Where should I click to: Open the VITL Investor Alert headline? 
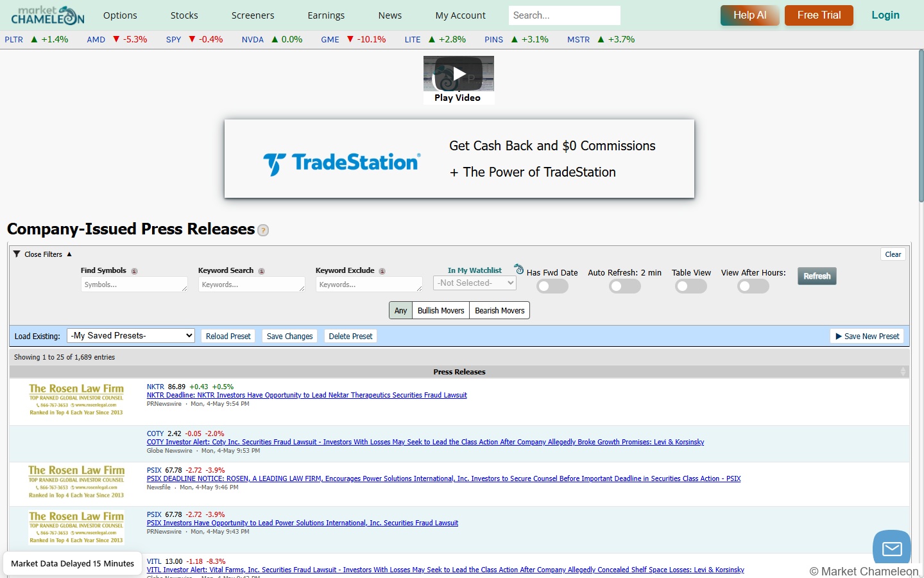click(x=445, y=570)
